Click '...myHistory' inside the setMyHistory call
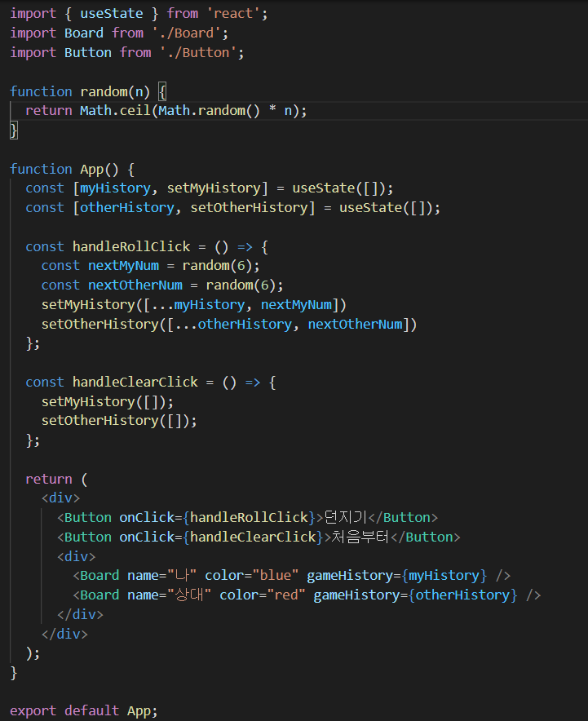This screenshot has width=588, height=721. 197,305
